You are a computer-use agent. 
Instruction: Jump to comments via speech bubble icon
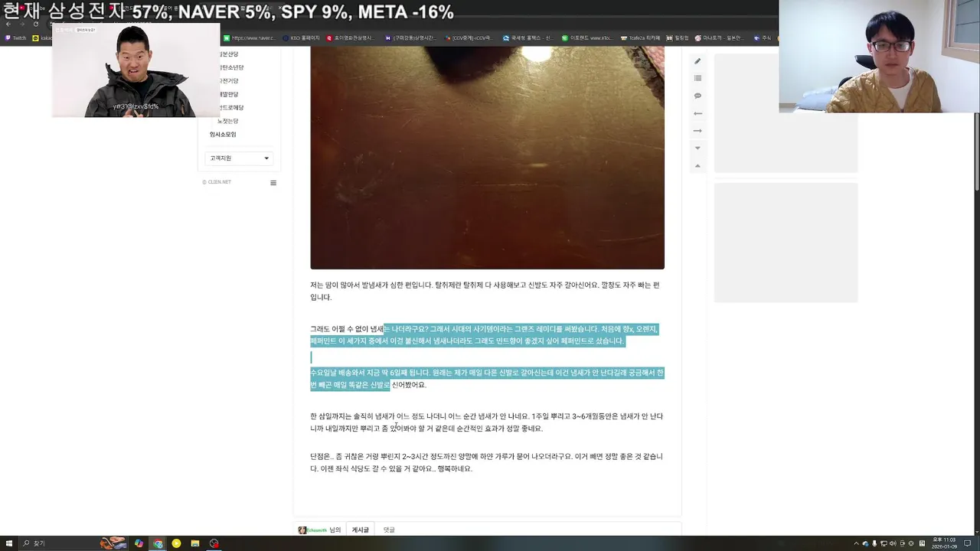(x=697, y=96)
